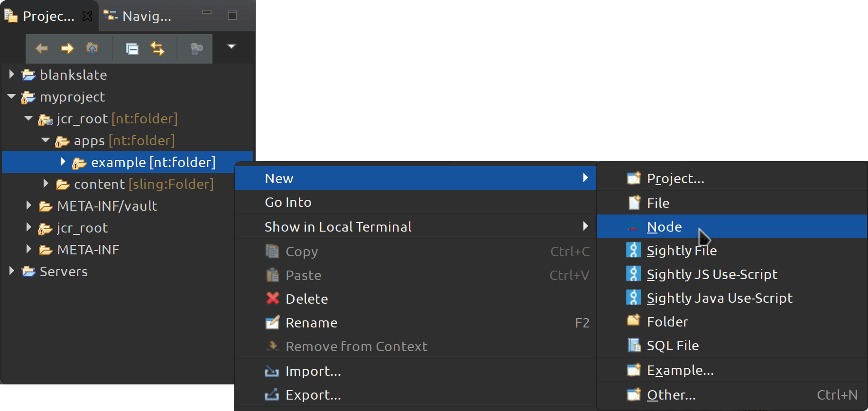
Task: Toggle Link with Editor icon
Action: tap(157, 48)
